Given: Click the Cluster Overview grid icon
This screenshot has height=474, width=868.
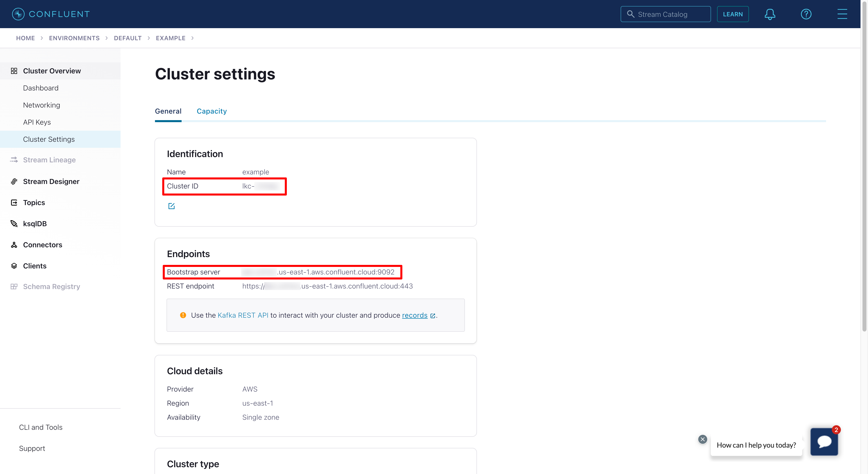Looking at the screenshot, I should [x=14, y=71].
